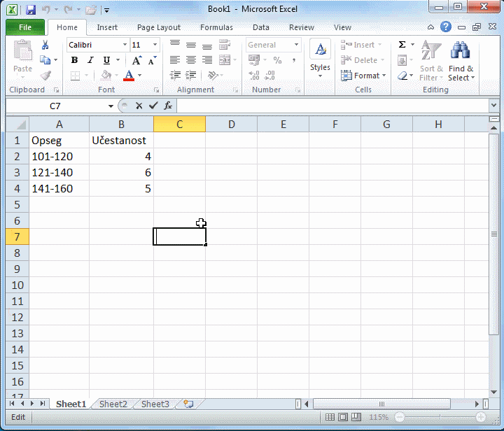Image resolution: width=504 pixels, height=431 pixels.
Task: Click the Insert Function fx icon
Action: click(x=168, y=106)
